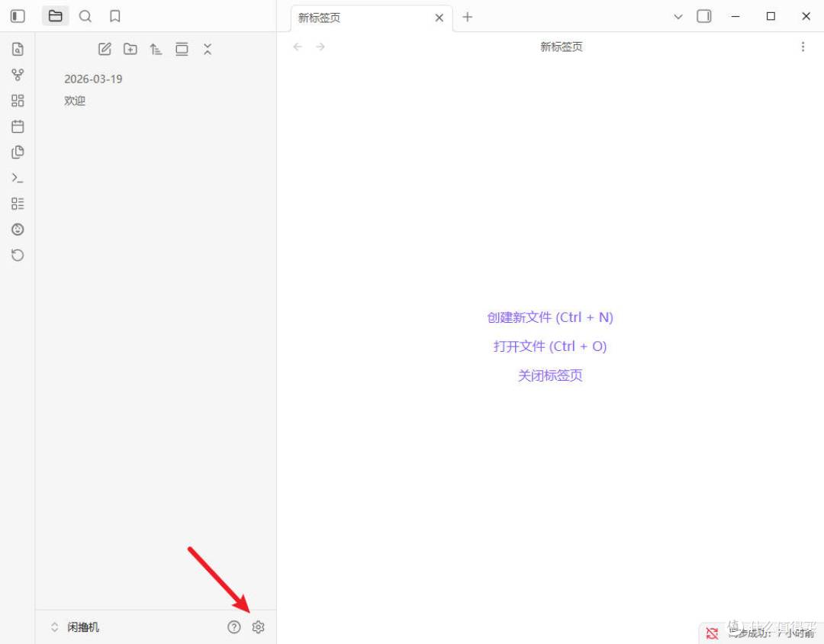Open today's daily note calendar icon
824x644 pixels.
[18, 126]
